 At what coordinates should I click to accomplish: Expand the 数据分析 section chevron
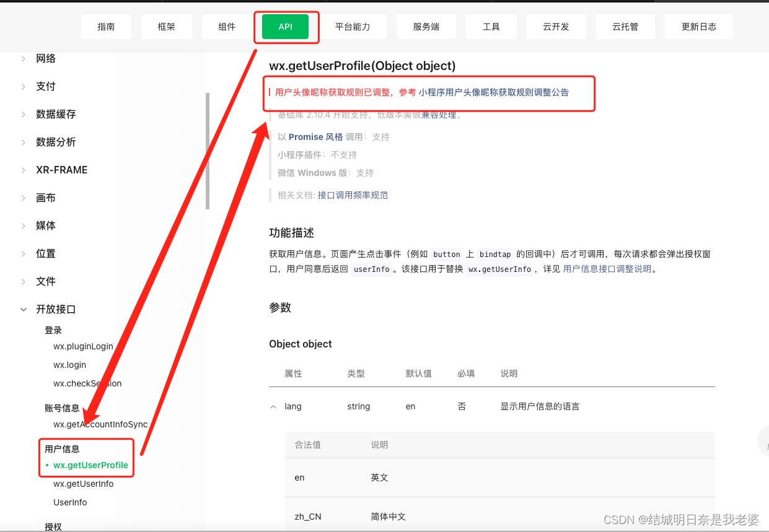coord(24,142)
